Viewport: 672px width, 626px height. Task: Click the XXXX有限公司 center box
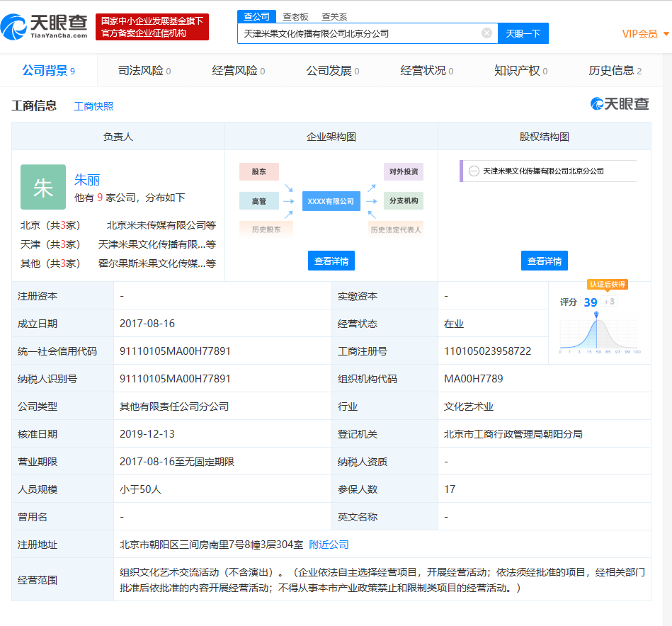tap(331, 201)
